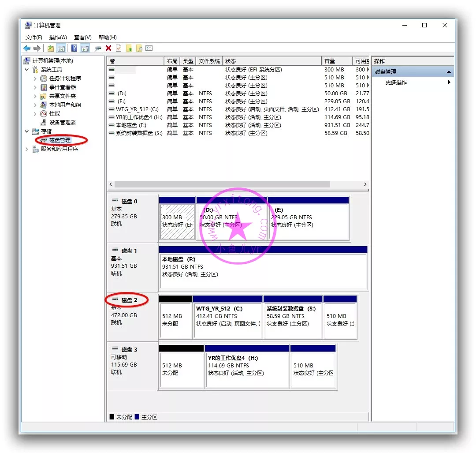Open 设备管理器 in the tree
Viewport: 476px width, 453px height.
coord(63,123)
